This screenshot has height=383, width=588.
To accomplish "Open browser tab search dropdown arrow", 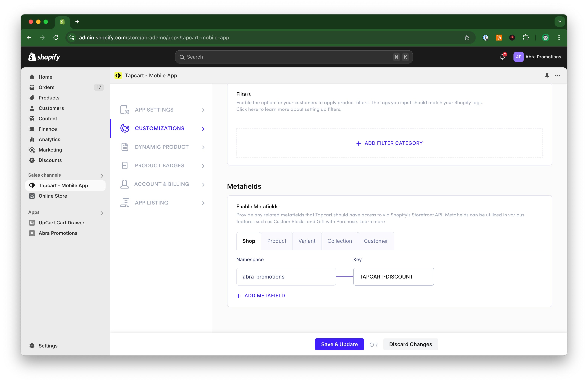I will pyautogui.click(x=560, y=22).
